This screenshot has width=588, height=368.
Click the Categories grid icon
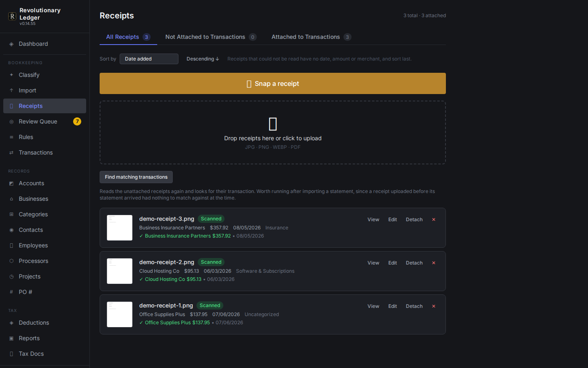pos(11,214)
